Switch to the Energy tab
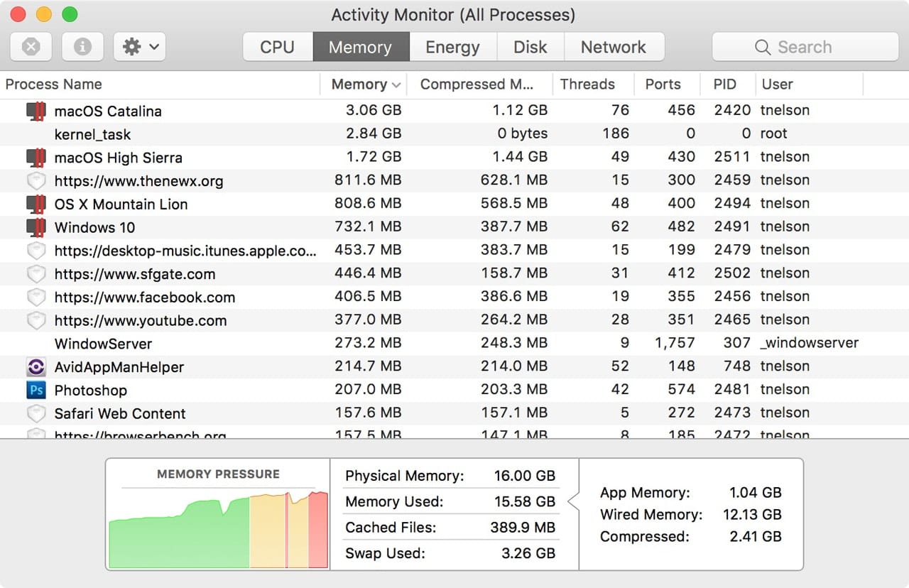This screenshot has height=588, width=909. coord(452,47)
